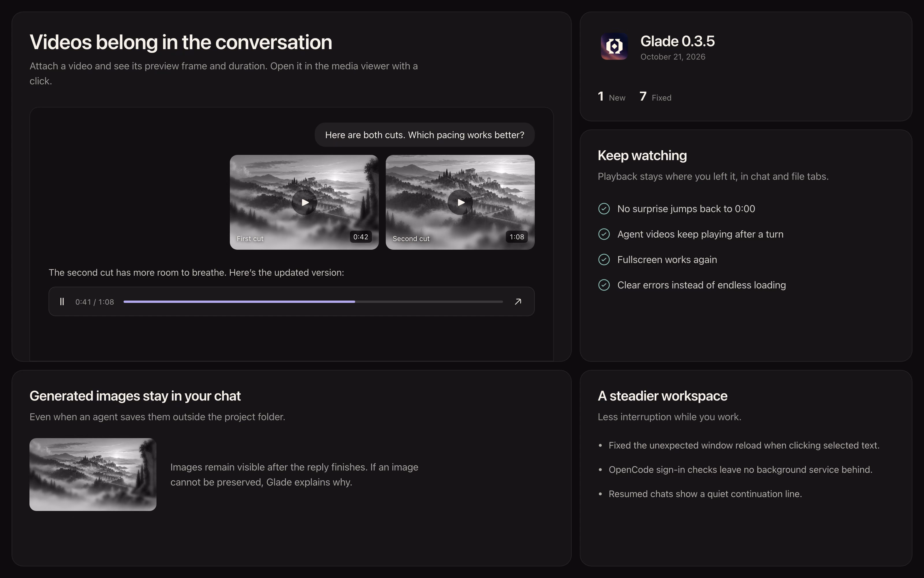Click the 0:41 / 1:08 timestamp

(x=95, y=302)
